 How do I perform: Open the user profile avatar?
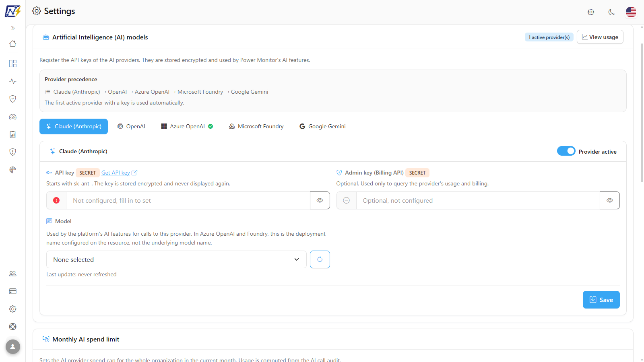tap(13, 347)
